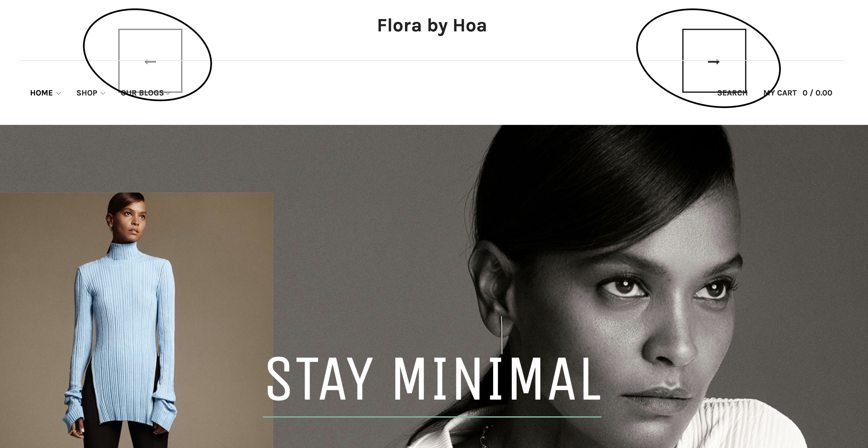Expand the chevron after OUR BLOGS

click(x=167, y=93)
